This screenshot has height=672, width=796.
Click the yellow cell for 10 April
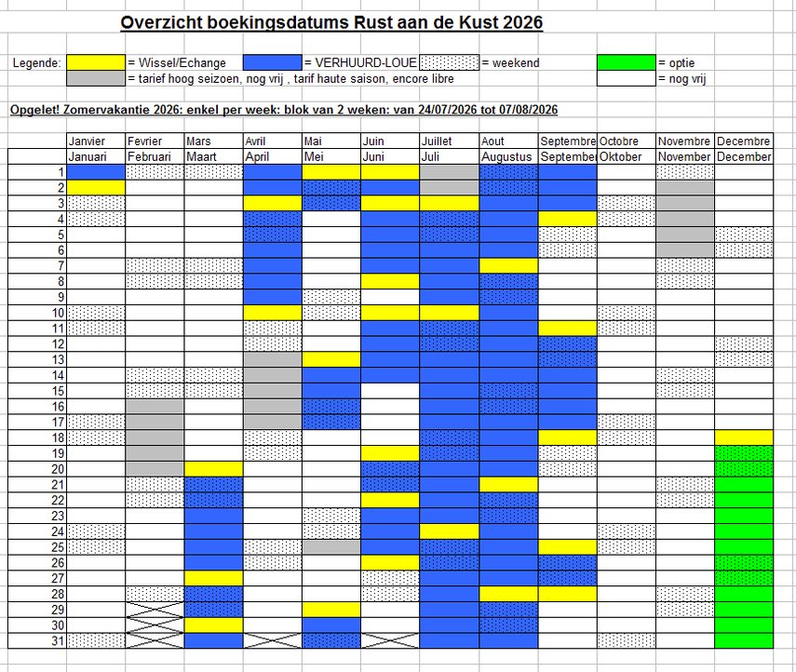273,313
